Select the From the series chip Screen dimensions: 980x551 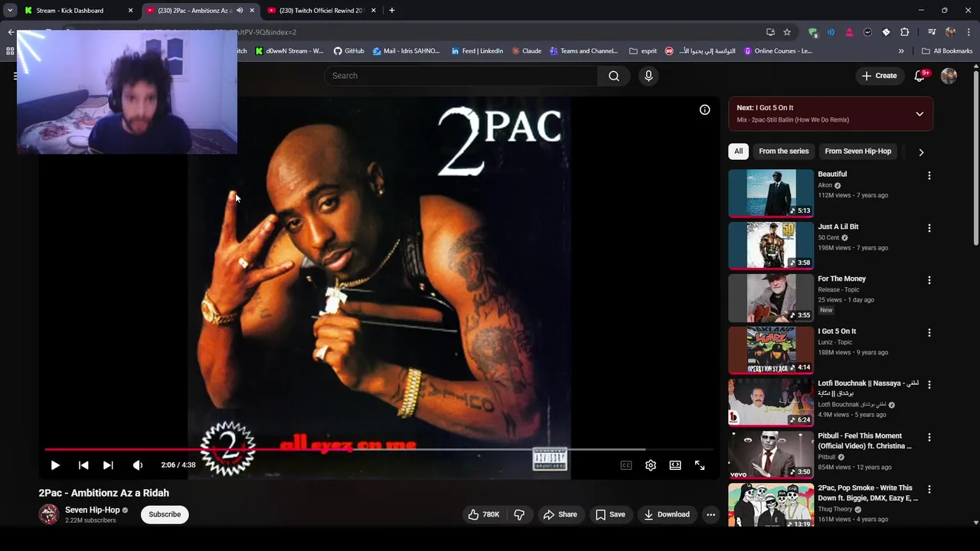pyautogui.click(x=783, y=152)
